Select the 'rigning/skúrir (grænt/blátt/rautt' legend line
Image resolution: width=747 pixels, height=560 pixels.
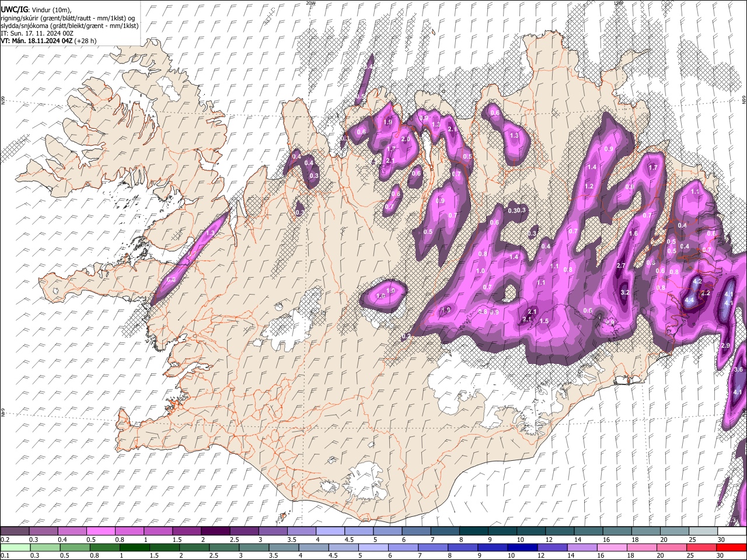point(68,18)
